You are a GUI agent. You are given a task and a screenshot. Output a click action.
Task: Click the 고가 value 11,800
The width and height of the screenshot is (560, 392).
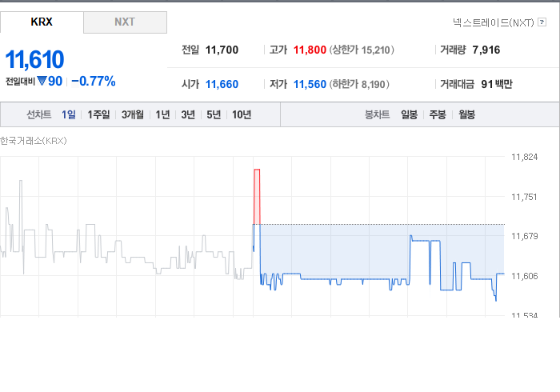310,50
